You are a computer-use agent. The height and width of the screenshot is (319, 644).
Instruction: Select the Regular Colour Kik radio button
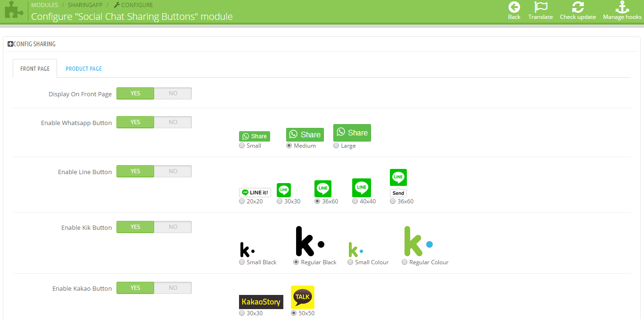click(405, 262)
